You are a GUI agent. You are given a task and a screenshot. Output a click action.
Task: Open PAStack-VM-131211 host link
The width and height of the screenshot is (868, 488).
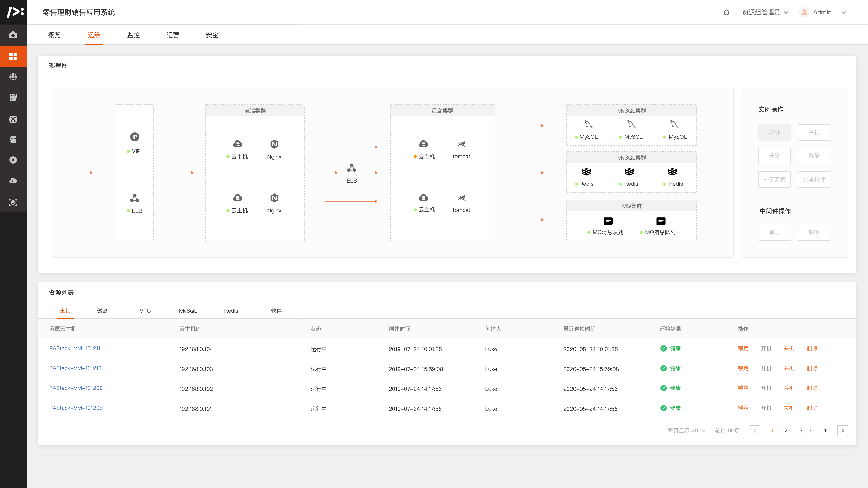point(75,348)
